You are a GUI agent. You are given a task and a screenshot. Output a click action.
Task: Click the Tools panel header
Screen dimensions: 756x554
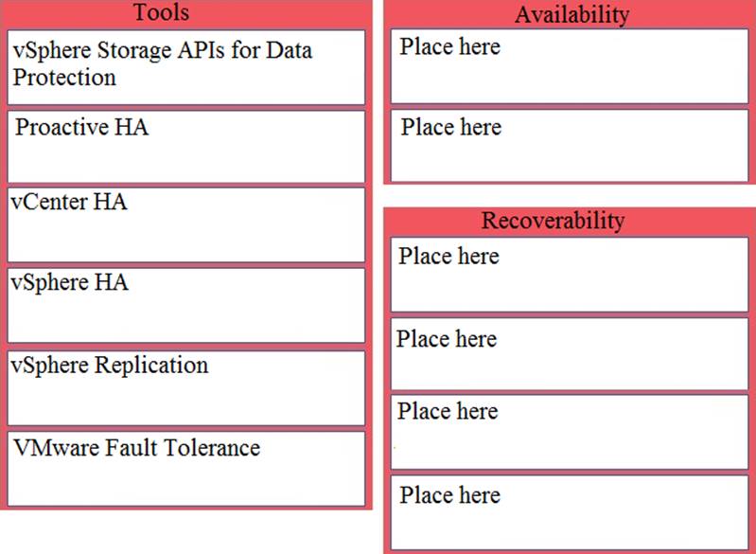(161, 12)
